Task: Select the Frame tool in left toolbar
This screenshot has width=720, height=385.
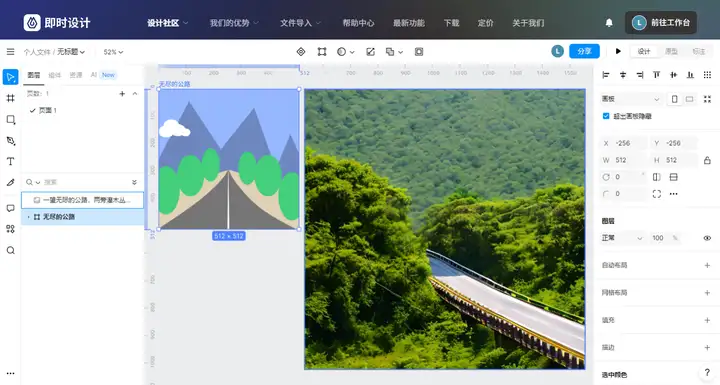Action: (x=11, y=98)
